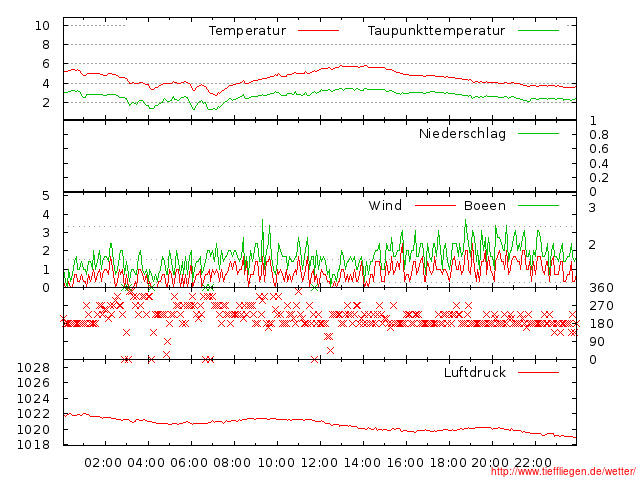This screenshot has width=640, height=480.
Task: Click the red Temperatur legend line
Action: [318, 31]
